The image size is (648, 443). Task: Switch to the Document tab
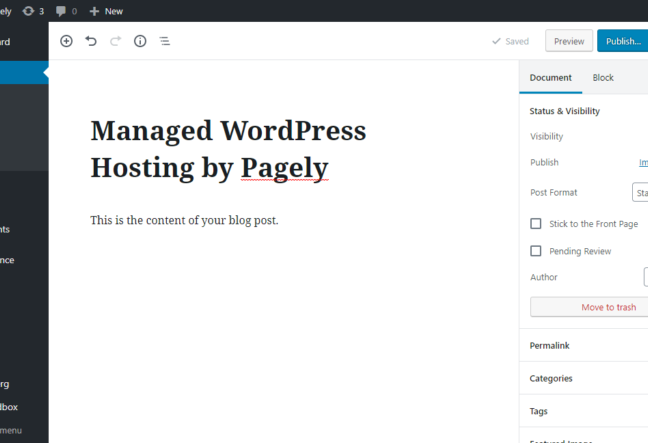550,77
